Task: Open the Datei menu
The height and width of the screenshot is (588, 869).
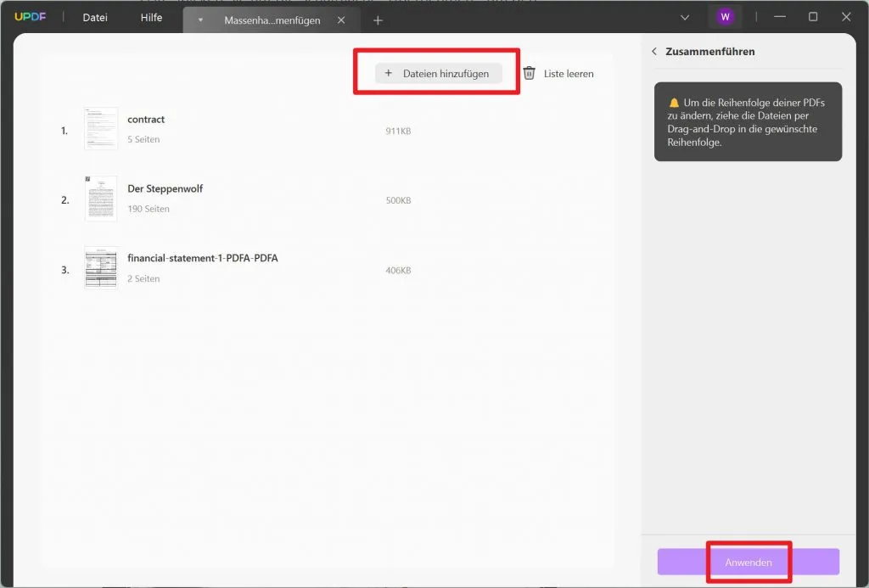Action: click(95, 18)
